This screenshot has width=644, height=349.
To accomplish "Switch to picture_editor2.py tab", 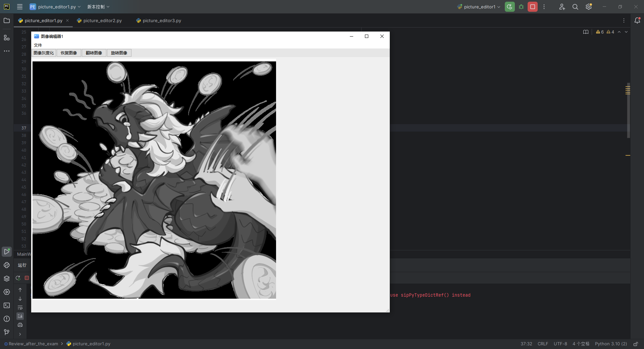I will [99, 20].
